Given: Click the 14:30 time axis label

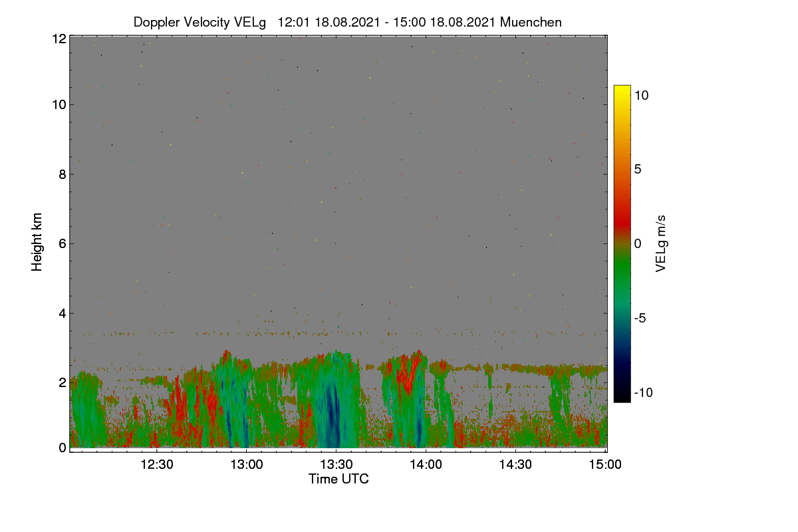Looking at the screenshot, I should (x=516, y=465).
